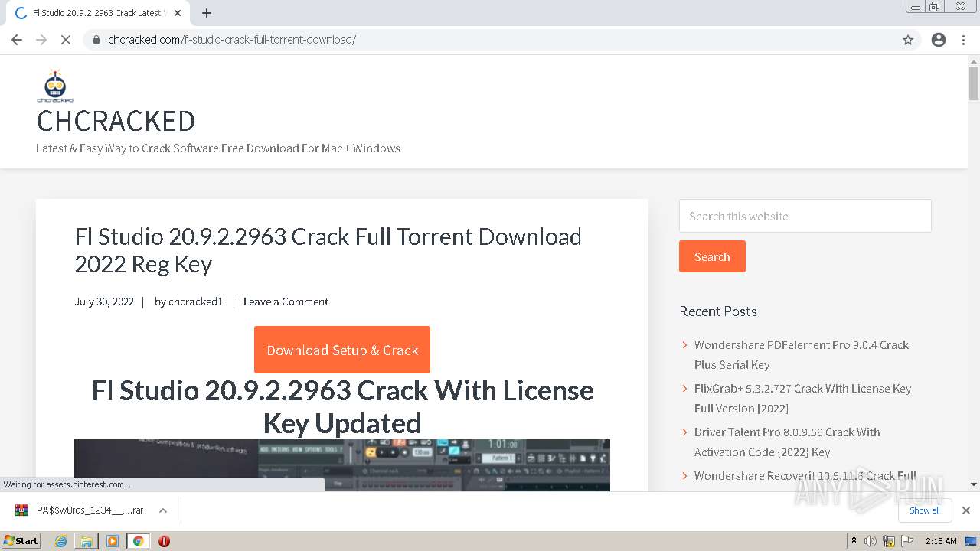Click the Chrome taskbar icon

click(x=138, y=541)
